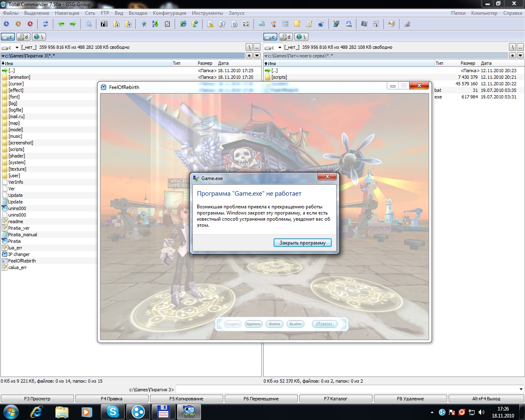Select FeelOfRebirth file in left panel
Viewport: 525px width, 420px height.
click(x=22, y=261)
